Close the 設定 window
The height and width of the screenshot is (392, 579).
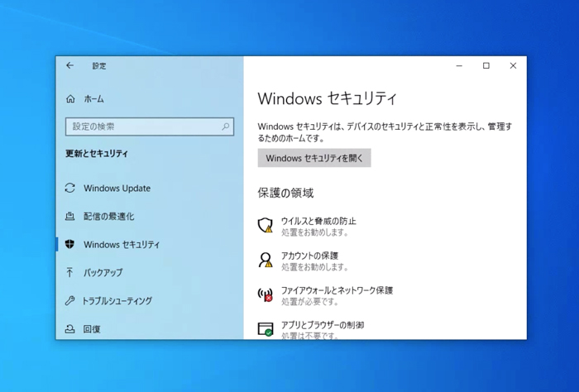(513, 66)
